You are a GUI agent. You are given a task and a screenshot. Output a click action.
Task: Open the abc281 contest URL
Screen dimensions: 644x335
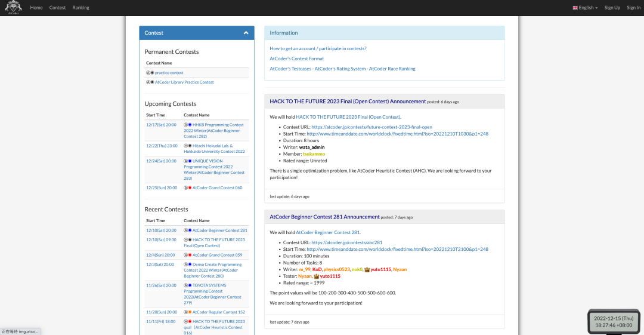click(x=346, y=243)
